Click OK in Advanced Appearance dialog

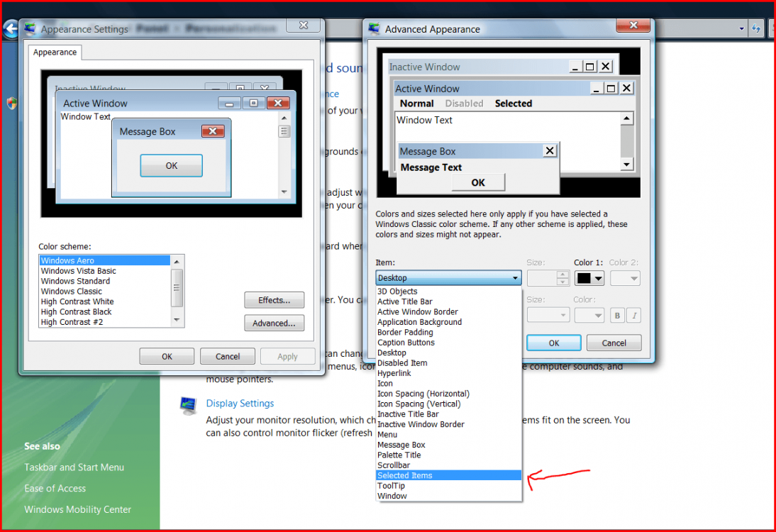(554, 343)
